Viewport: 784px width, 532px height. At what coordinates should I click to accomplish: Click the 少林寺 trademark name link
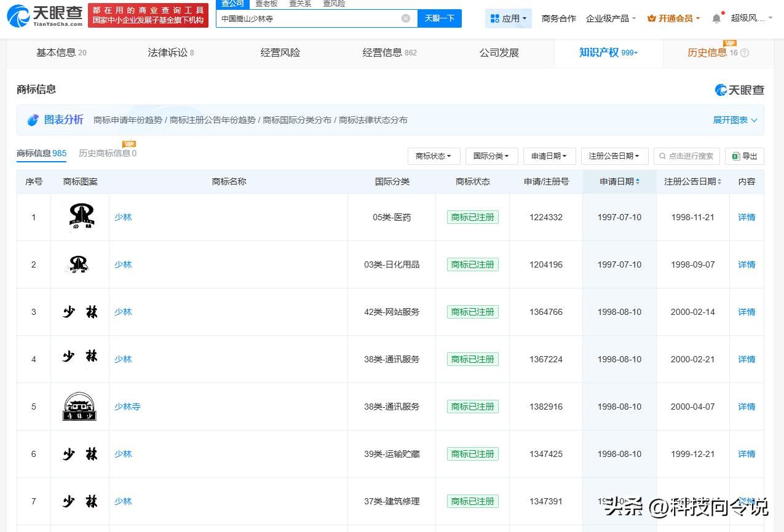click(127, 407)
